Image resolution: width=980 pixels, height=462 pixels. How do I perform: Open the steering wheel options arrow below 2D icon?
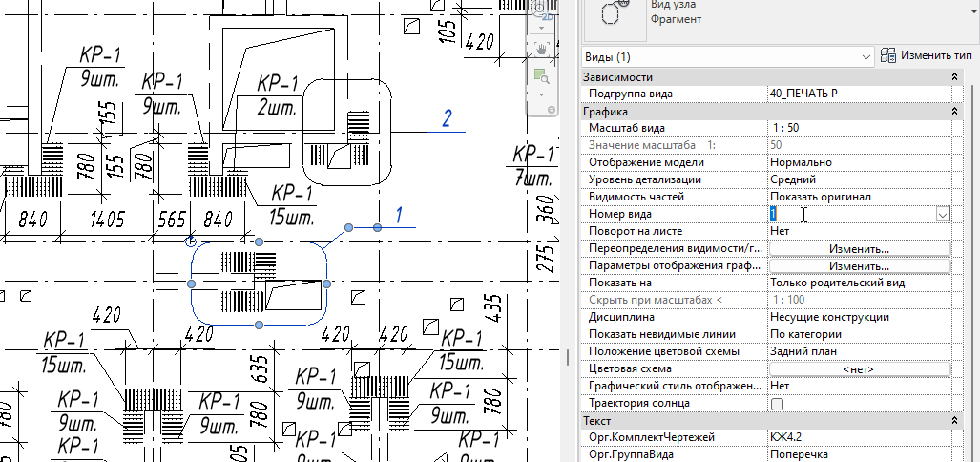coord(541,27)
